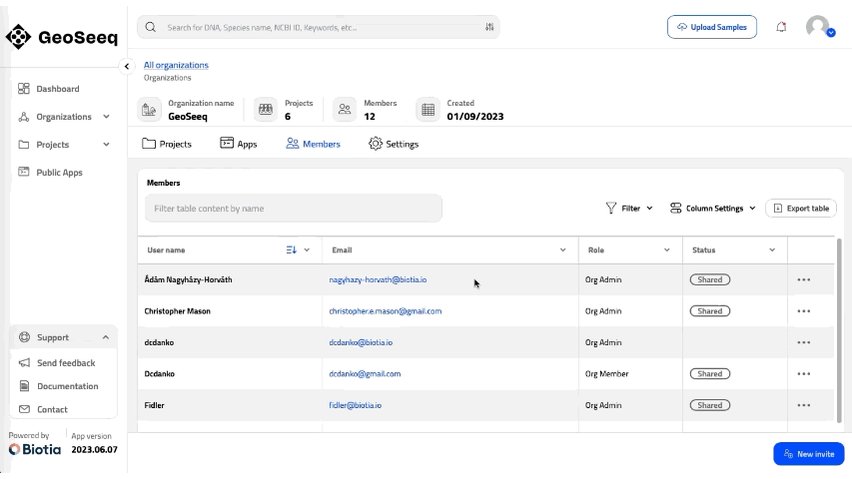Click the Export table button
Image resolution: width=852 pixels, height=479 pixels.
point(801,209)
